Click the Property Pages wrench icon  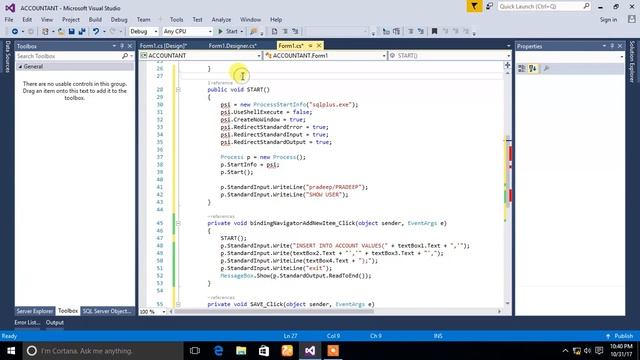546,69
